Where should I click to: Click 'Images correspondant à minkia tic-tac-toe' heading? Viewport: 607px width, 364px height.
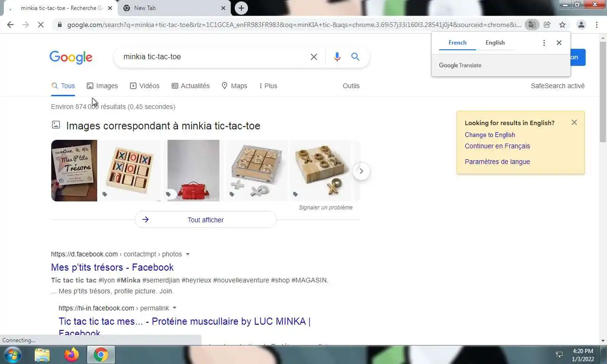[163, 126]
